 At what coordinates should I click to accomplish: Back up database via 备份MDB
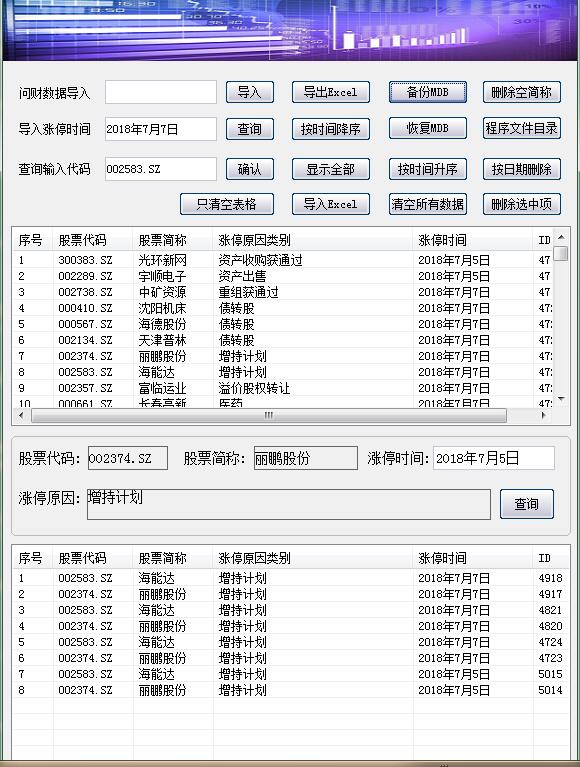pyautogui.click(x=427, y=92)
